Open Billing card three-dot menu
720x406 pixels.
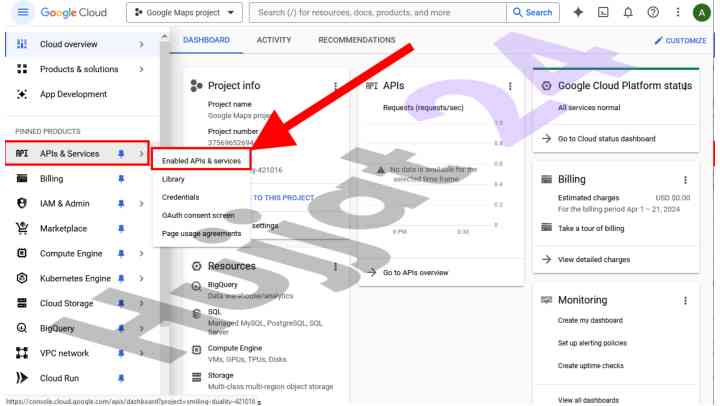tap(685, 180)
